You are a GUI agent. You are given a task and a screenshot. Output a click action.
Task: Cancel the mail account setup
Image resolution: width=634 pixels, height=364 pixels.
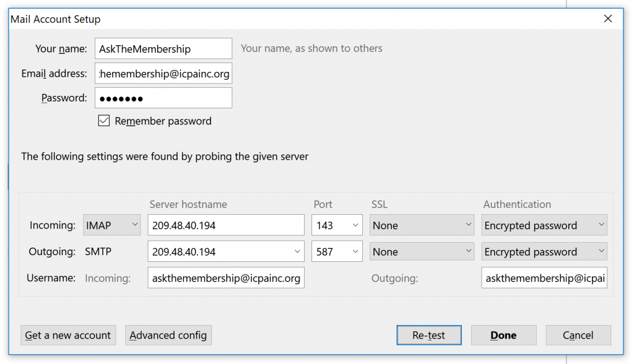pos(578,335)
